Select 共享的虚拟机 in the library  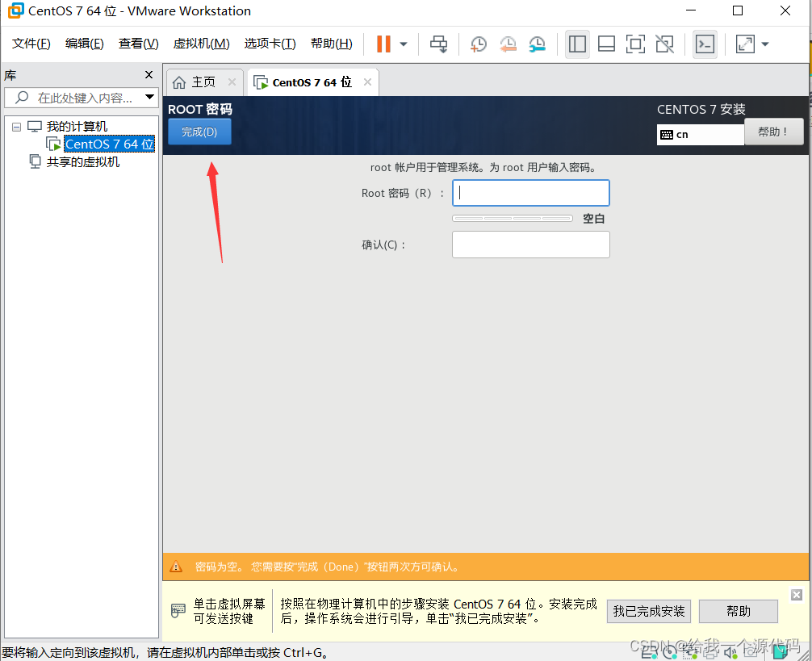[x=83, y=162]
